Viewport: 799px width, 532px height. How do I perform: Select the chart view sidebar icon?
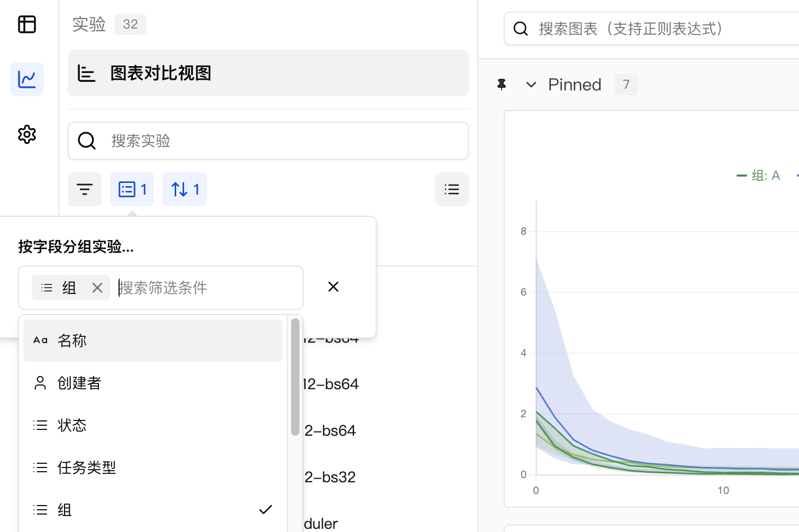point(27,79)
